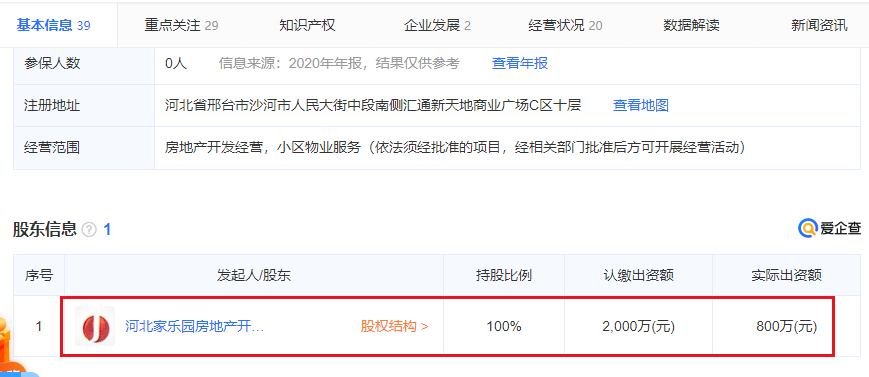Open the 知识产权 tab

coord(307,26)
